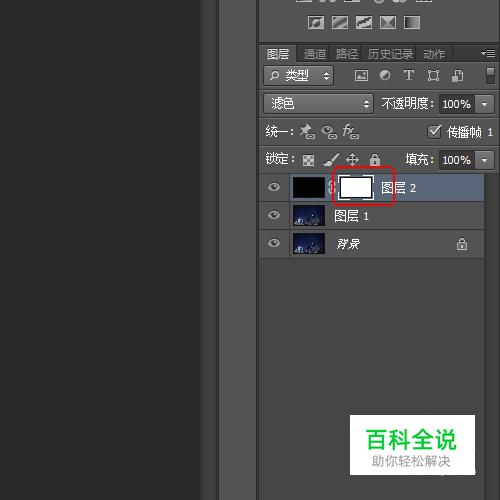Filter layers by adjustment layers icon
This screenshot has width=500, height=500.
[385, 75]
